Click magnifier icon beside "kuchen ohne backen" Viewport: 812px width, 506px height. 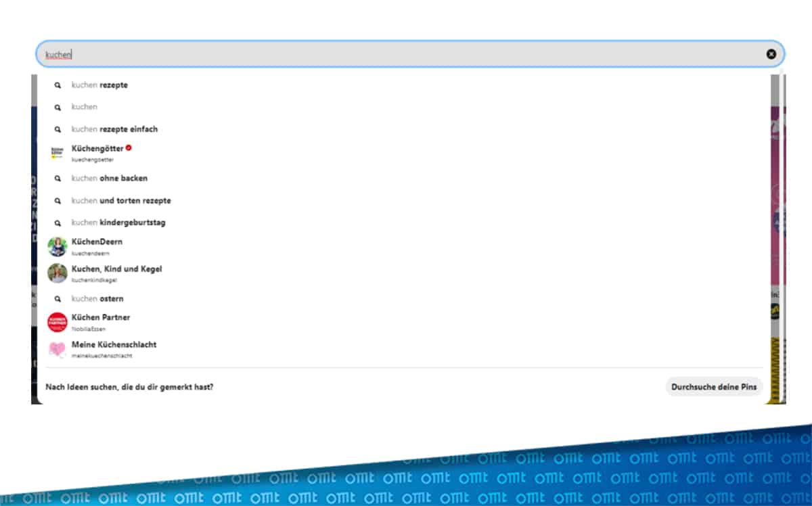(x=58, y=179)
